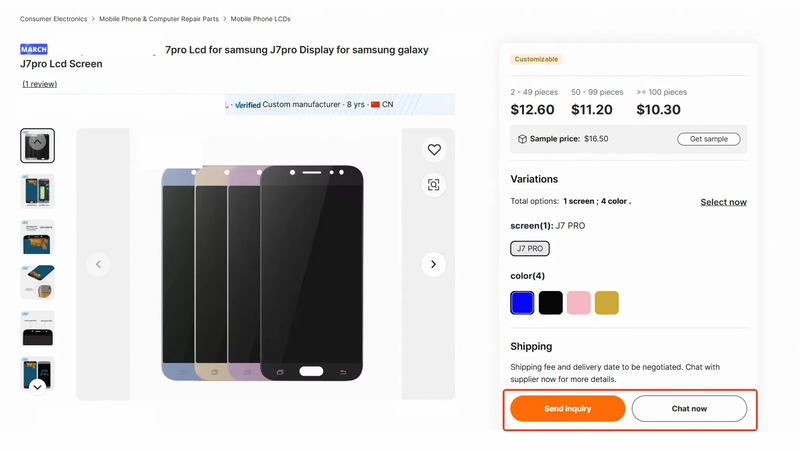Click the Send inquiry button

[x=567, y=409]
